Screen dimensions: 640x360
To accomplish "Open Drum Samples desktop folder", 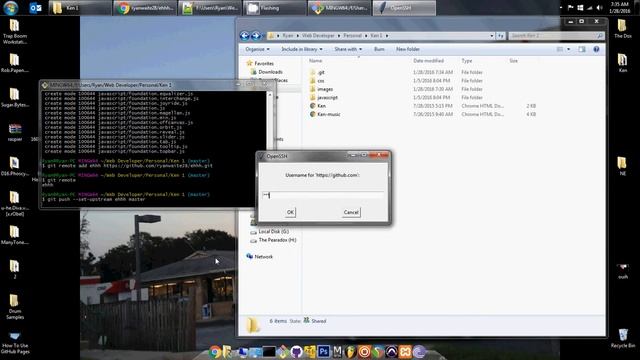I will (15, 307).
